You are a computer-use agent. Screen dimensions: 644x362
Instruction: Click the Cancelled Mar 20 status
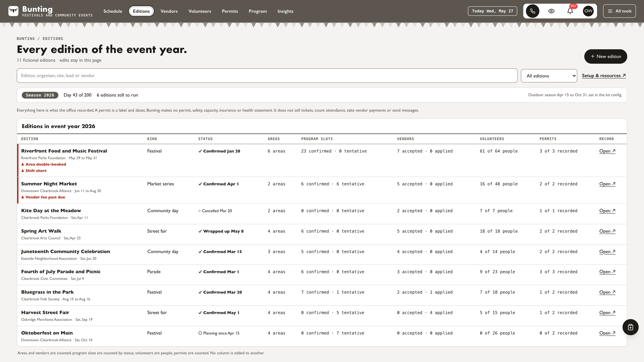tap(215, 211)
